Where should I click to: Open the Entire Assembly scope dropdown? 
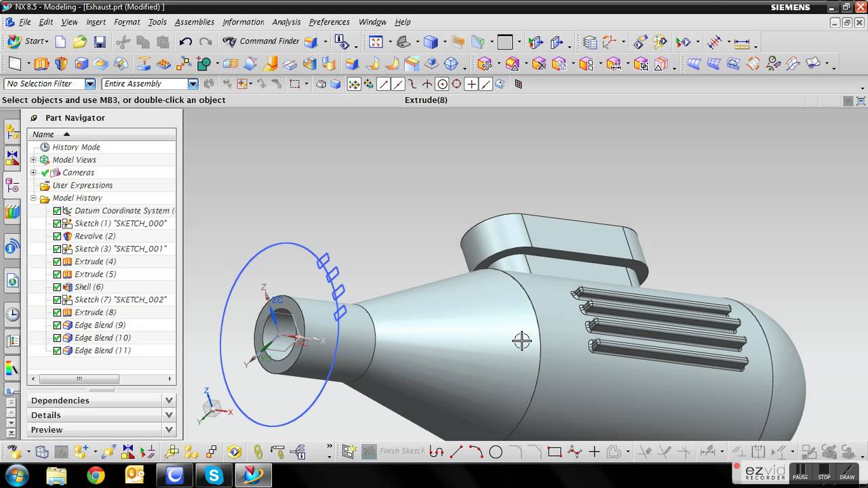click(x=193, y=84)
